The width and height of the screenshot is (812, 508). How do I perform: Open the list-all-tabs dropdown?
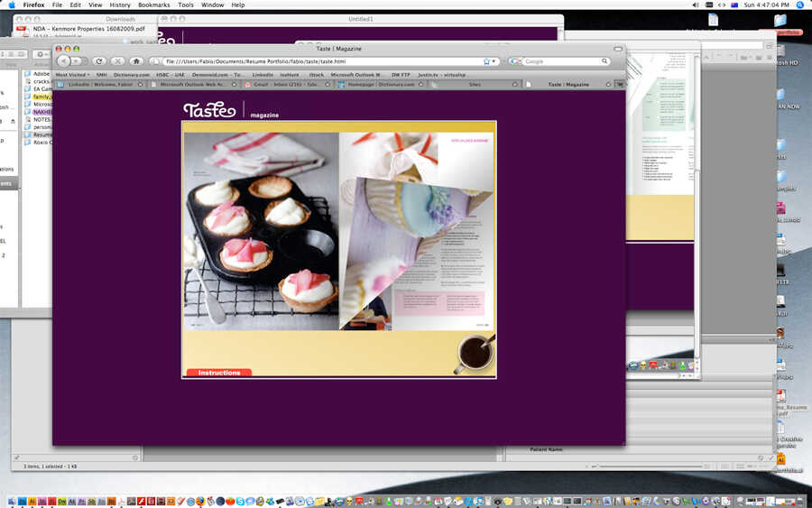coord(619,84)
